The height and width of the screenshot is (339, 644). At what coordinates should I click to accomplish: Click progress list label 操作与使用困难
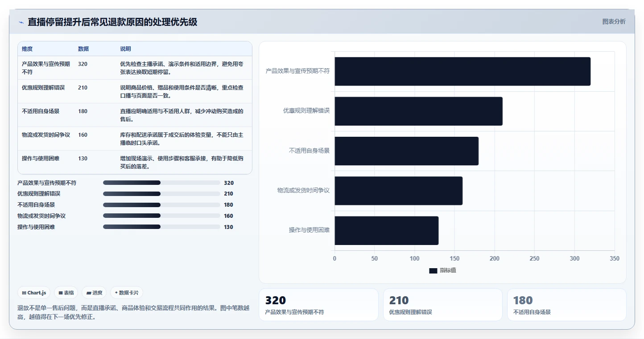[36, 227]
